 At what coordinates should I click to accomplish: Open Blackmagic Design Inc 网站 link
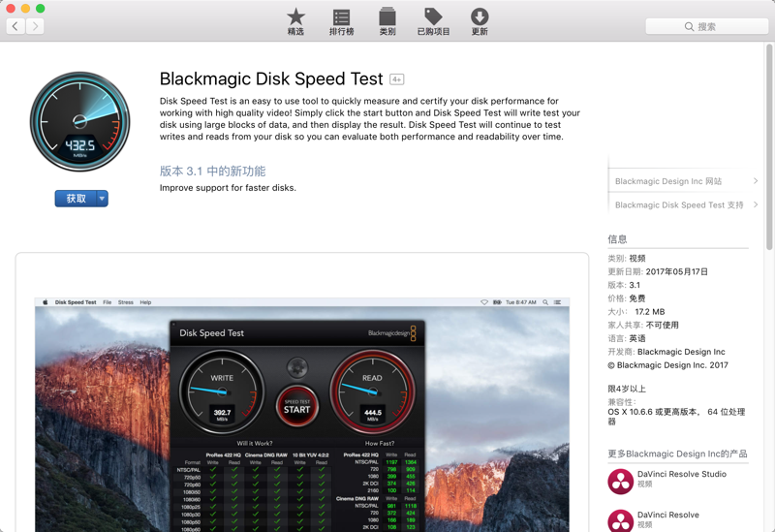(668, 181)
